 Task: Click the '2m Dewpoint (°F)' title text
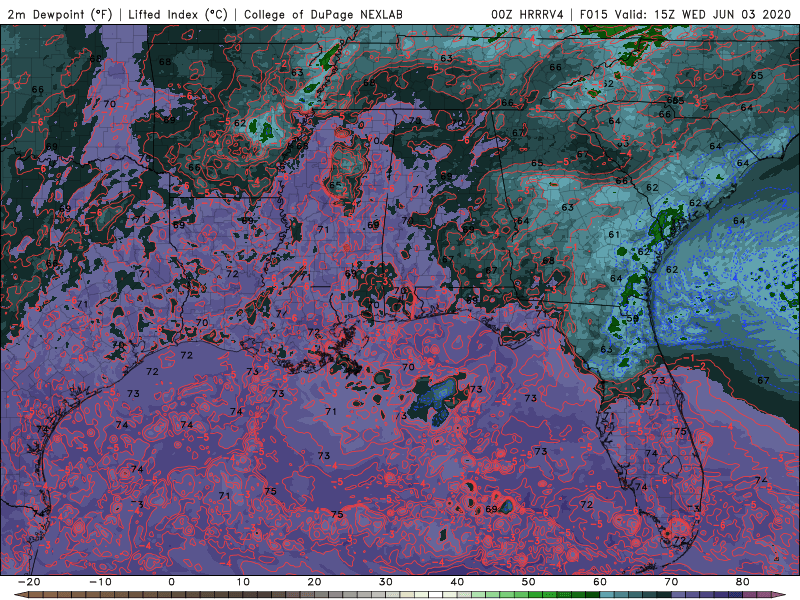[59, 14]
